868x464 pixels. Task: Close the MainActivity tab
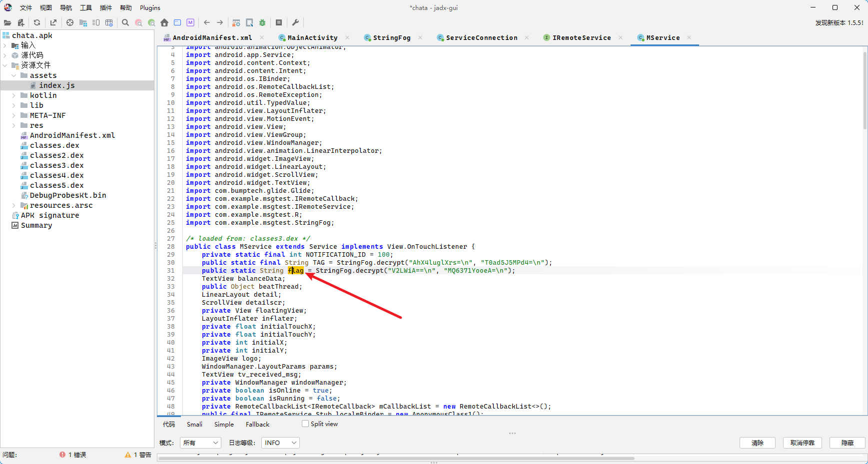[x=347, y=37]
